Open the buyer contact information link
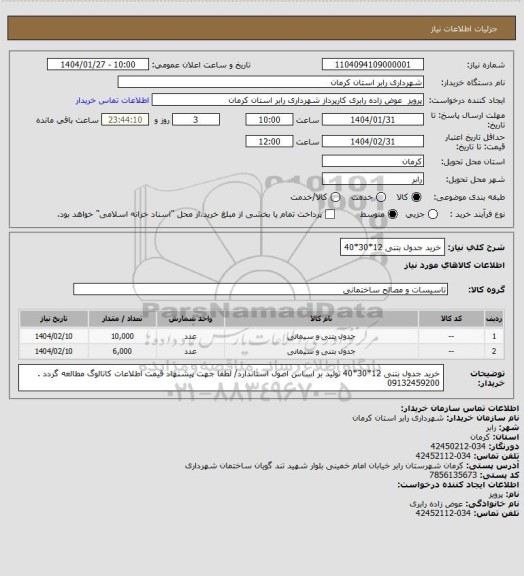Image resolution: width=524 pixels, height=576 pixels. 112,100
